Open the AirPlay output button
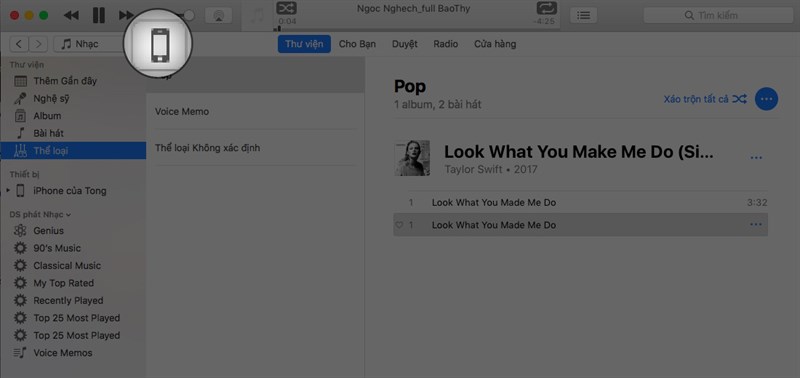 point(218,15)
